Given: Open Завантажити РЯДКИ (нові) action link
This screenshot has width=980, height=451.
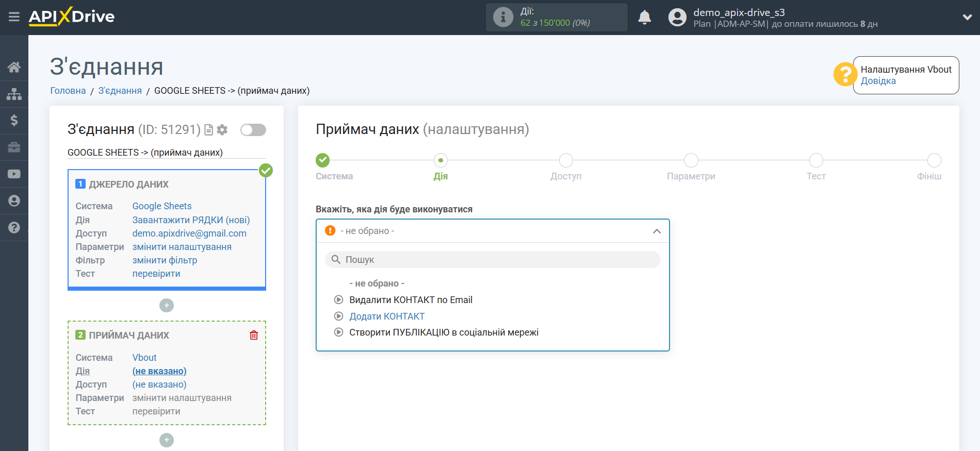Looking at the screenshot, I should [x=191, y=220].
